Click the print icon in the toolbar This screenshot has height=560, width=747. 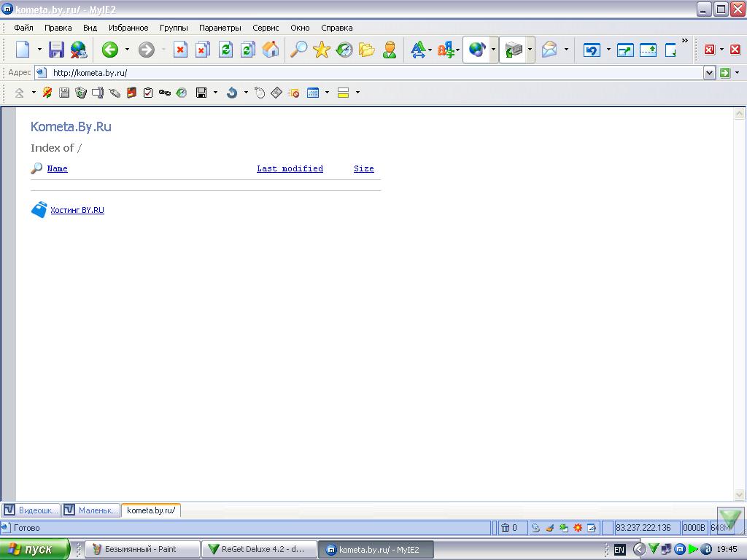(x=514, y=49)
